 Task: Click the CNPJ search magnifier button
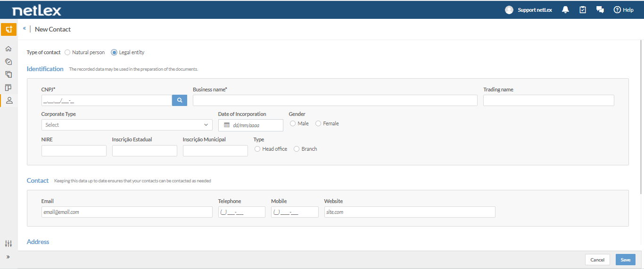(180, 100)
